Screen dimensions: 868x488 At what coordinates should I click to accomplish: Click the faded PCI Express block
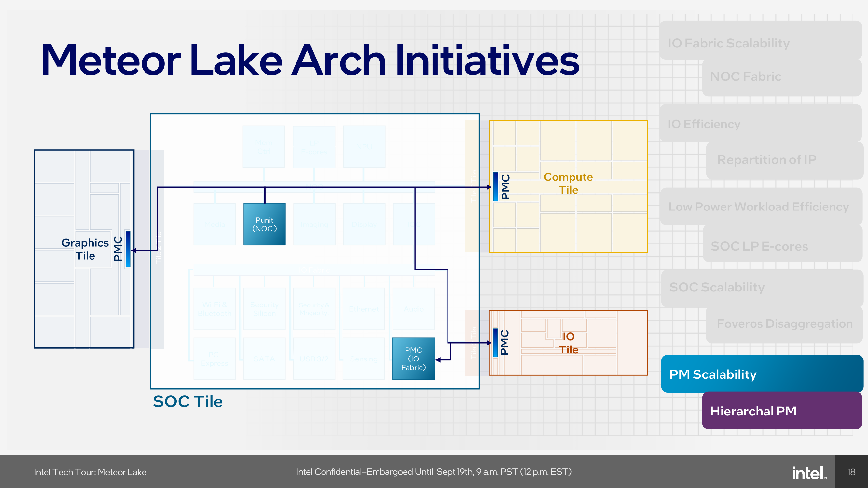click(215, 359)
